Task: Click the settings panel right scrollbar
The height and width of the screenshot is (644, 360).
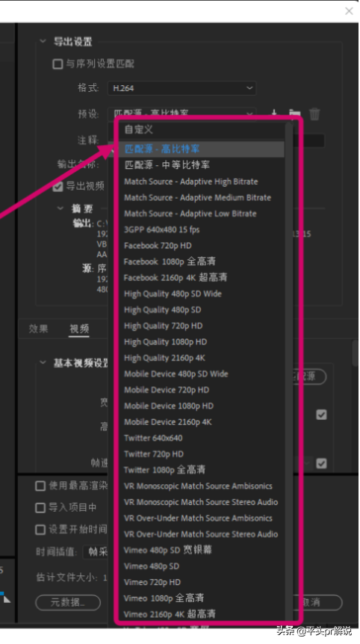Action: point(355,353)
